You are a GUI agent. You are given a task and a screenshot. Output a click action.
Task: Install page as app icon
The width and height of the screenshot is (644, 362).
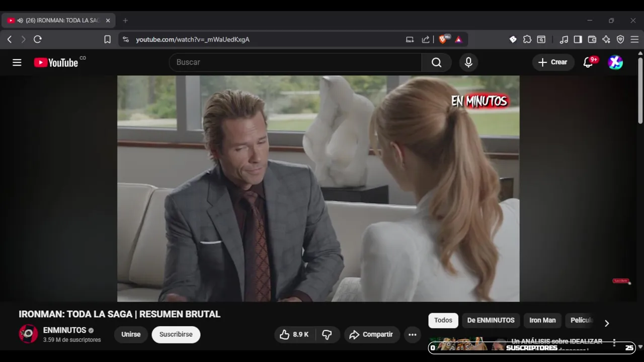(x=410, y=39)
